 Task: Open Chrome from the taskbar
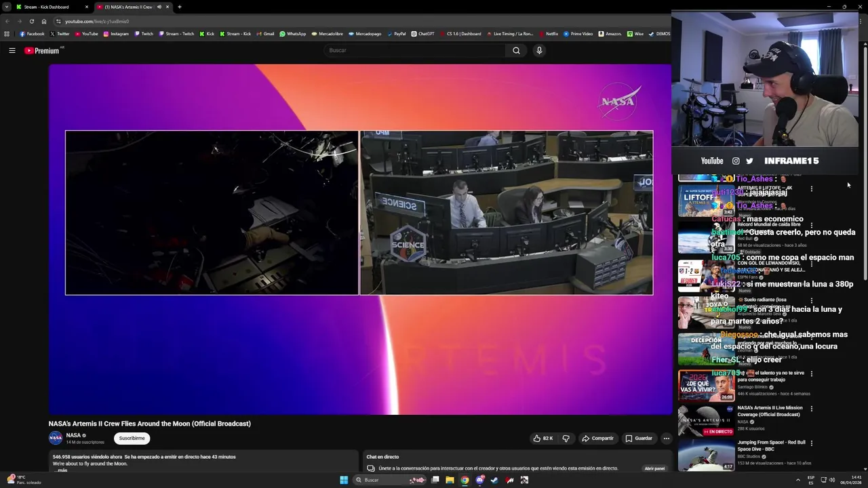(x=465, y=480)
